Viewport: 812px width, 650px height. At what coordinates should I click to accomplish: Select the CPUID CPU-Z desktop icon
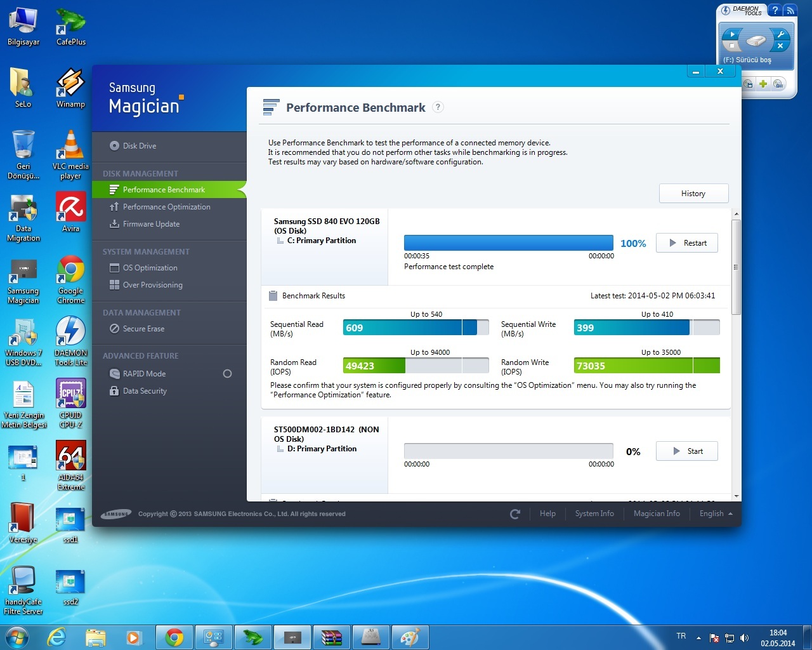[x=70, y=404]
